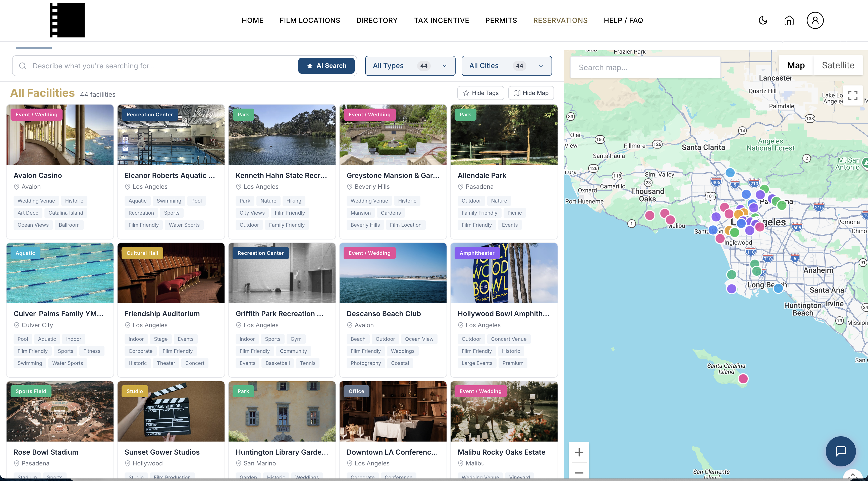Viewport: 868px width, 481px height.
Task: Open Avalon Casino facility title
Action: [38, 175]
